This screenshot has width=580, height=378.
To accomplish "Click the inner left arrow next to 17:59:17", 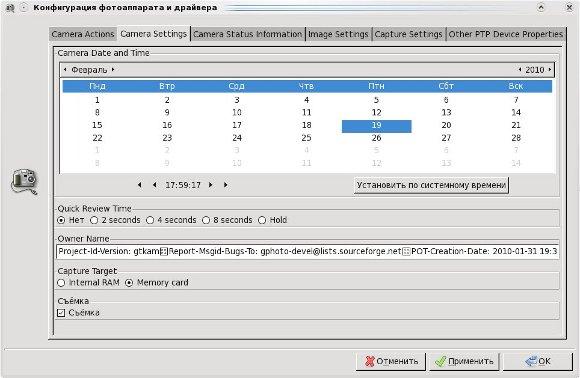I will pos(154,185).
